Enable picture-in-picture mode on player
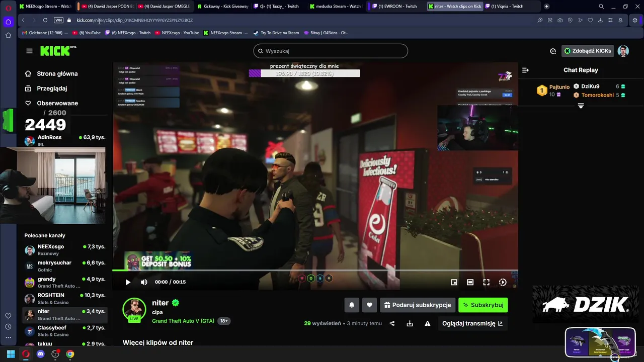Image resolution: width=644 pixels, height=362 pixels. pyautogui.click(x=454, y=282)
